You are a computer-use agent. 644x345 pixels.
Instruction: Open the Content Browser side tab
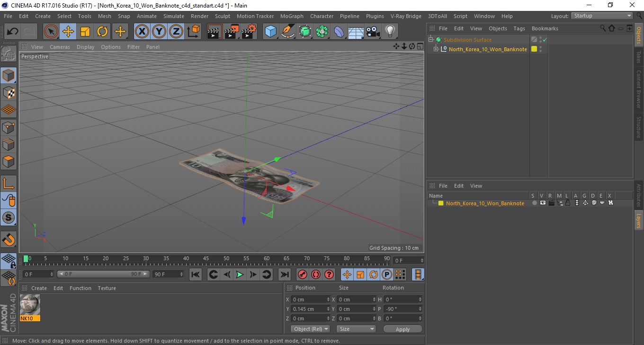click(639, 90)
